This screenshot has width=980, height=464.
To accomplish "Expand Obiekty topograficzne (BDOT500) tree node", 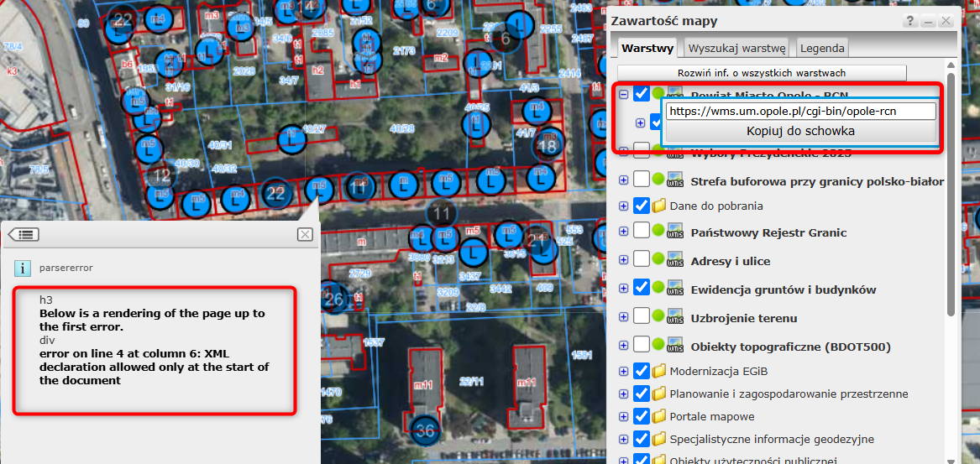I will (x=623, y=347).
